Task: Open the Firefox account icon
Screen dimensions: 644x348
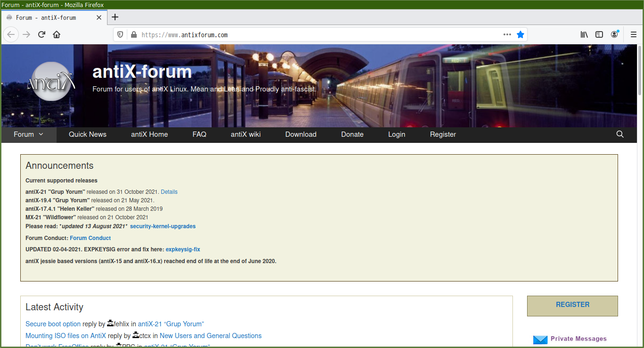Action: 614,34
